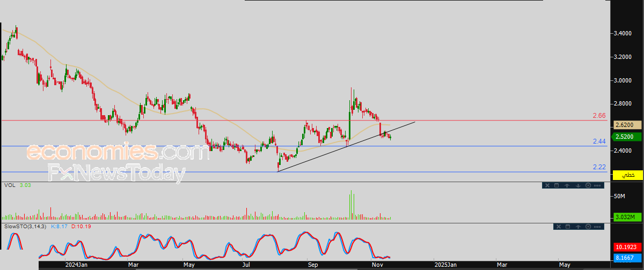Open more options on VOL panel
The width and height of the screenshot is (644, 270).
(x=597, y=186)
